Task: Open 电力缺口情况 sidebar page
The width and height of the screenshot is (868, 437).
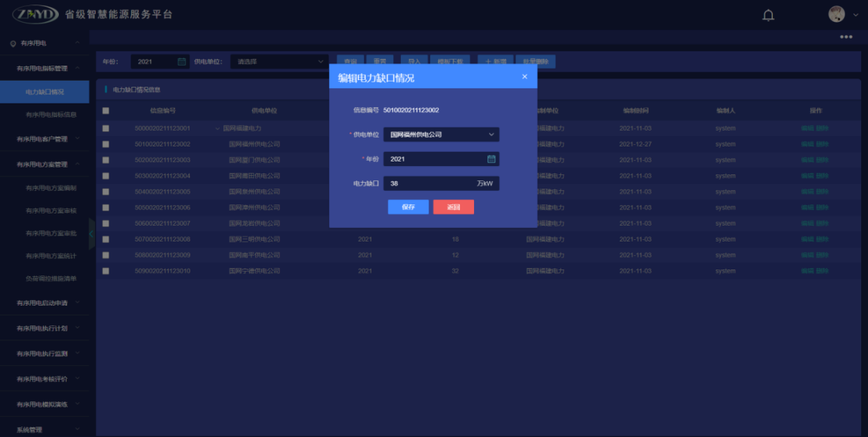Action: coord(45,92)
